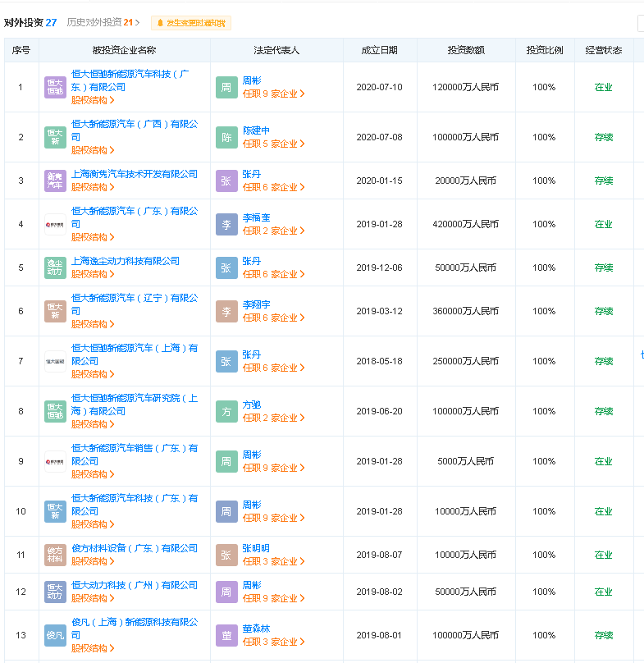Open company 恒大动力科技(广州)有限公司

(x=135, y=585)
